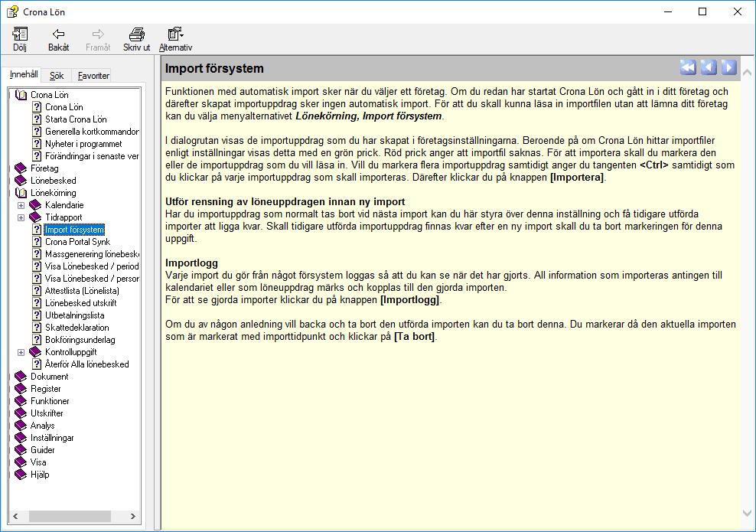Screen dimensions: 756x532
Task: Click the Register book icon
Action: click(x=21, y=389)
